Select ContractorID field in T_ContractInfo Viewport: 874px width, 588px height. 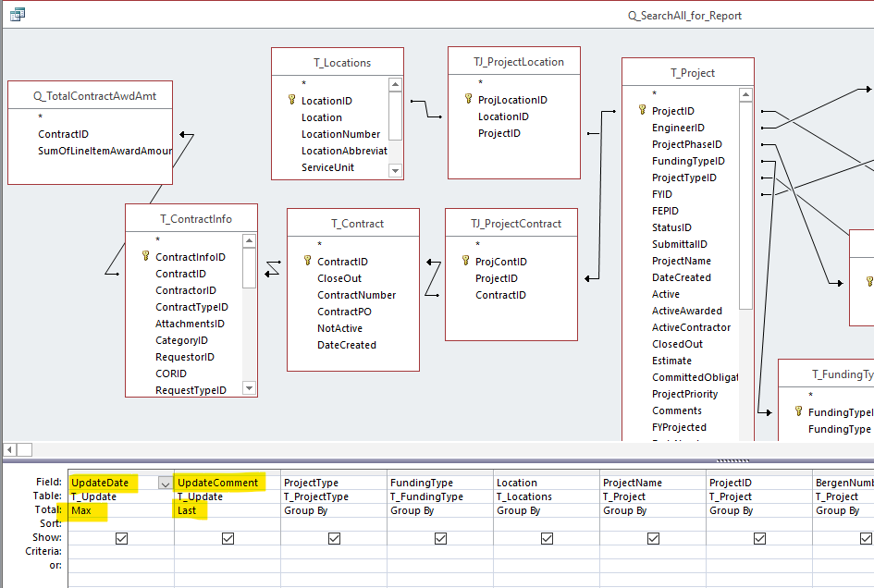click(186, 290)
